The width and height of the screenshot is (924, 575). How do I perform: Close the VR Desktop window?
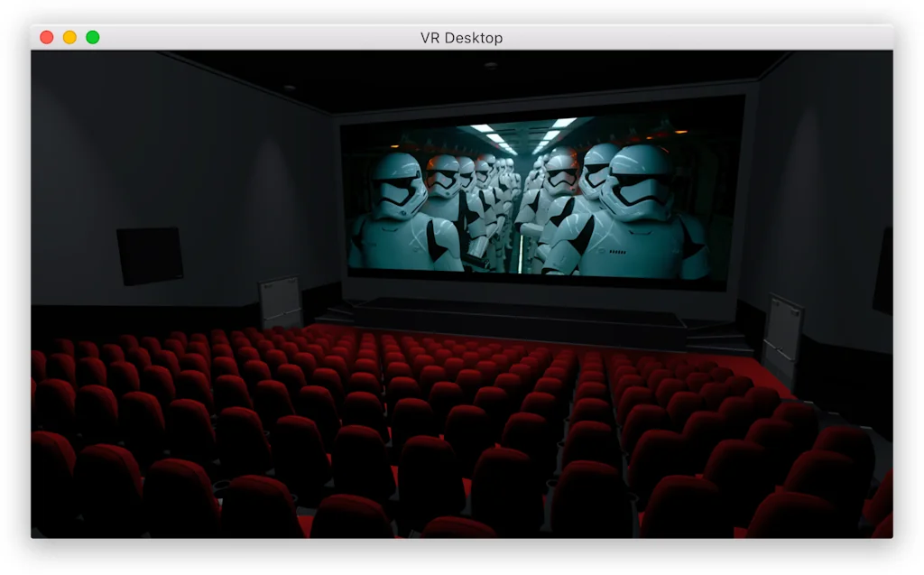[x=47, y=37]
